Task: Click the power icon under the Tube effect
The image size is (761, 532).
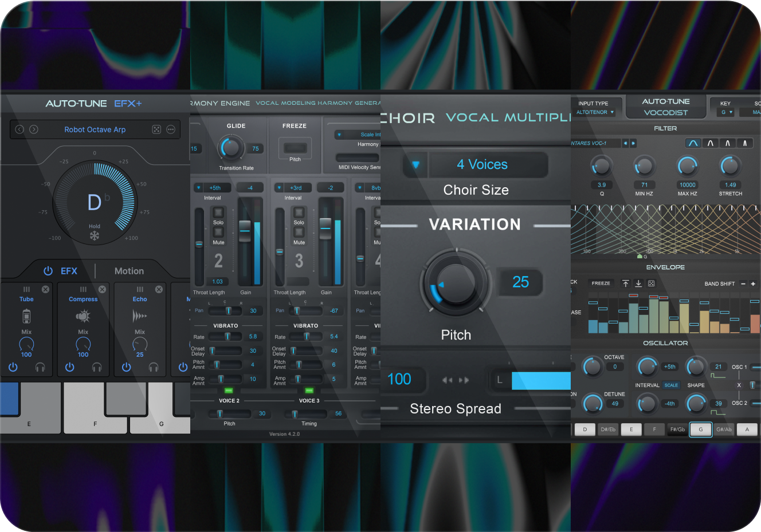Action: (13, 367)
